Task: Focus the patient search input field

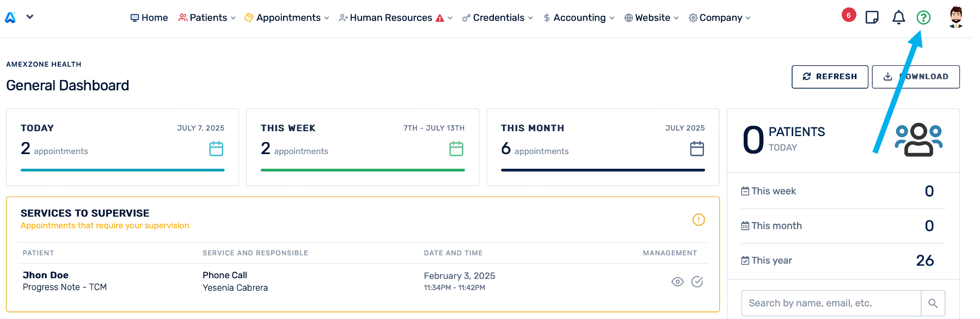Action: pyautogui.click(x=831, y=303)
